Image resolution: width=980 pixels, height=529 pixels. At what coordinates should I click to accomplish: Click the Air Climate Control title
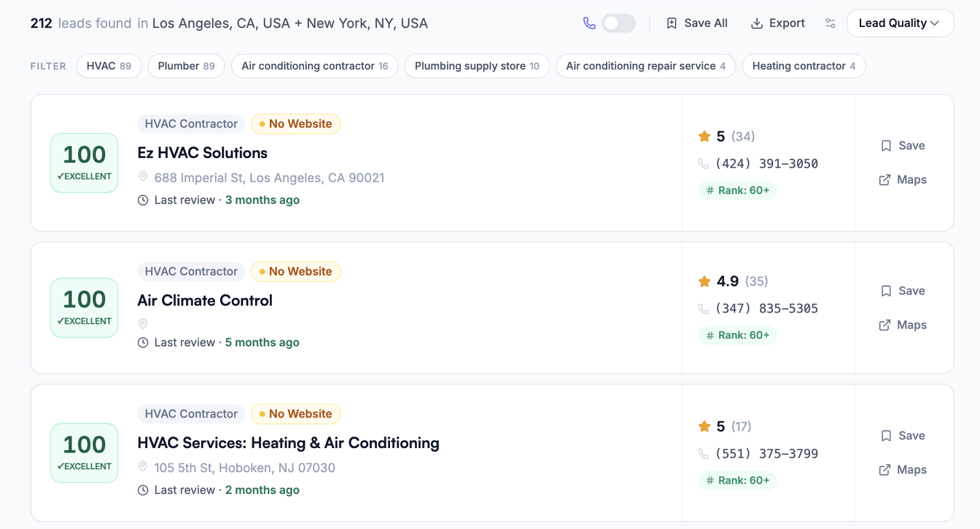point(205,300)
